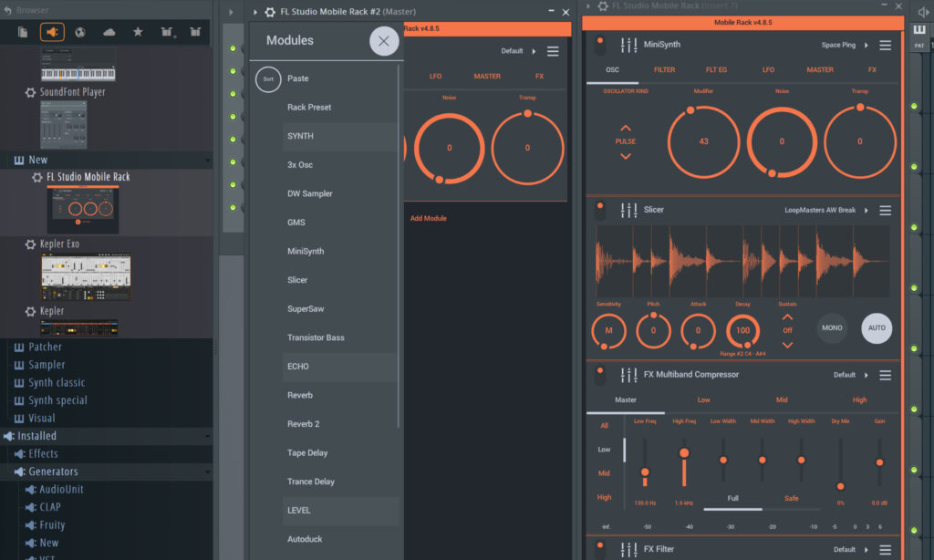Click Add Module in Mobile Rack #2
Viewport: 934px width, 560px height.
429,219
